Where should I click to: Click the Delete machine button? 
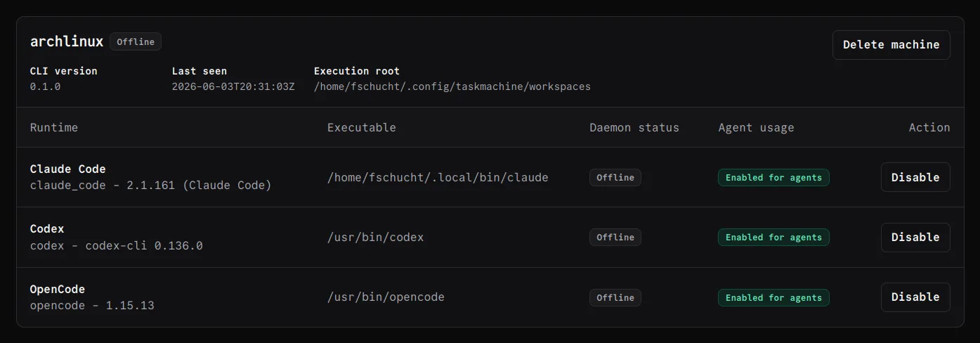pos(891,44)
